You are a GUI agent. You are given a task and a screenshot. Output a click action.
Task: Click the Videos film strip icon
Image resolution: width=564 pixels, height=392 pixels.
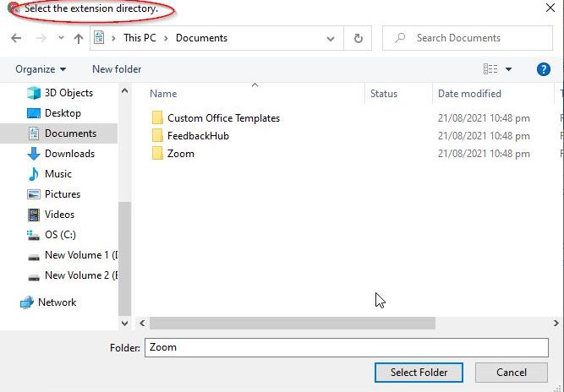click(x=34, y=215)
